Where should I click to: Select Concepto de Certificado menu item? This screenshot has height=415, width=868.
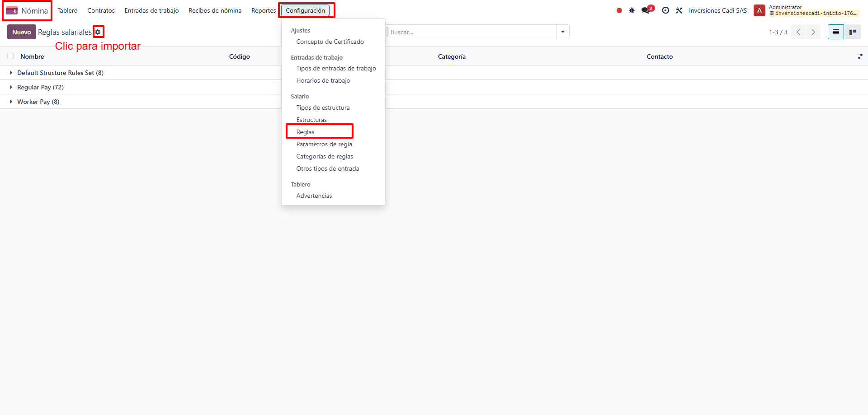[x=330, y=42]
